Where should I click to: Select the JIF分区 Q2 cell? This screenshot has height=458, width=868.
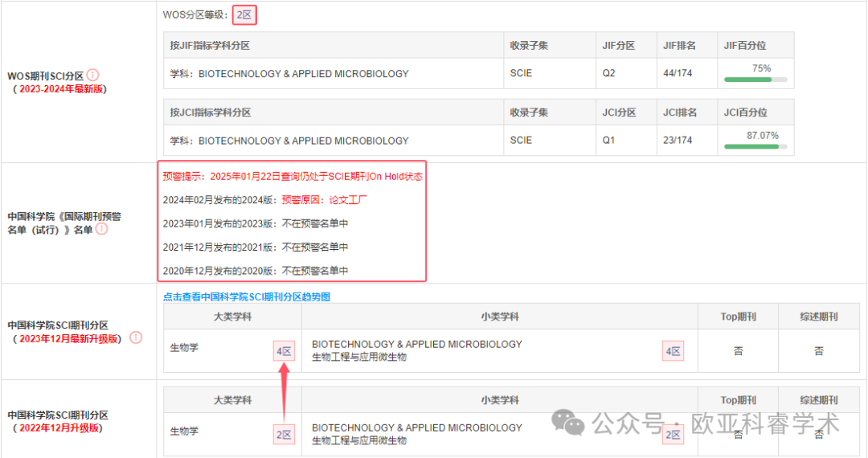tap(626, 73)
